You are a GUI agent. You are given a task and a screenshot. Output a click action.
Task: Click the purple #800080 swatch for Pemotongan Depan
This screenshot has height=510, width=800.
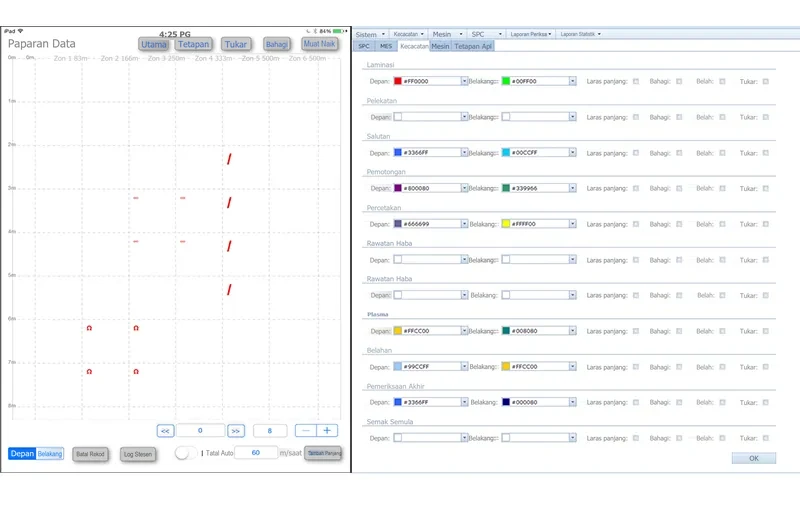click(398, 188)
